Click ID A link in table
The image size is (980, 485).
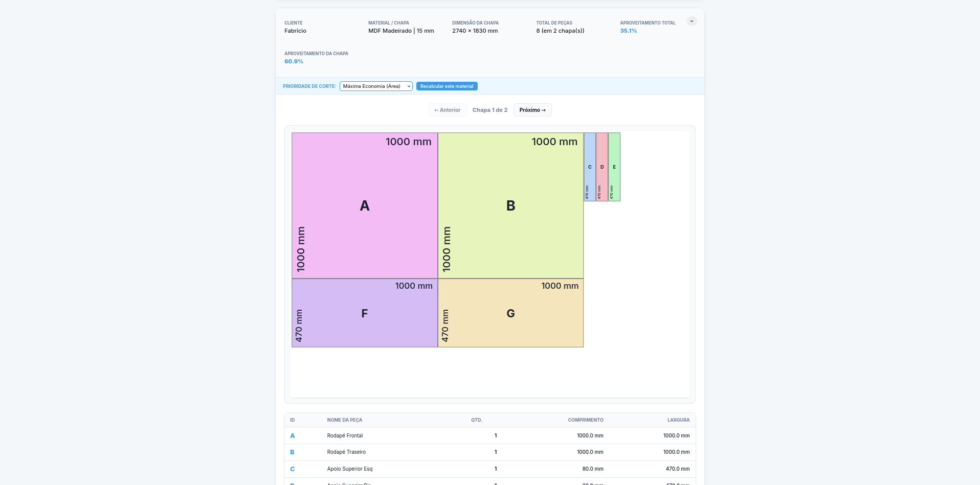[293, 436]
